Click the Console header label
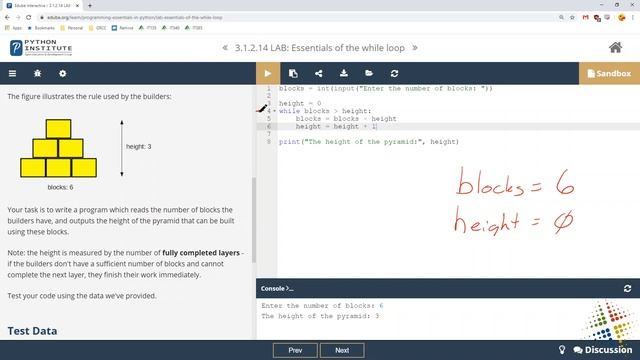The image size is (640, 360). point(277,289)
